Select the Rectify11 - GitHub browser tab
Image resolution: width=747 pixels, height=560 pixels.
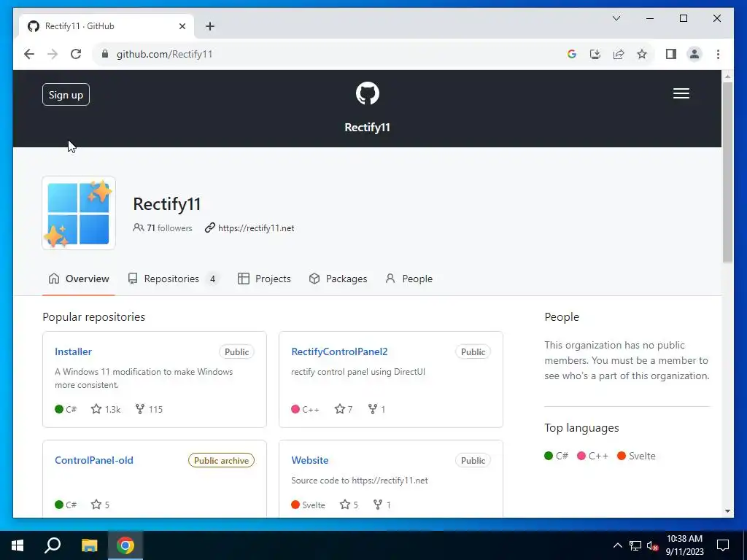click(107, 26)
